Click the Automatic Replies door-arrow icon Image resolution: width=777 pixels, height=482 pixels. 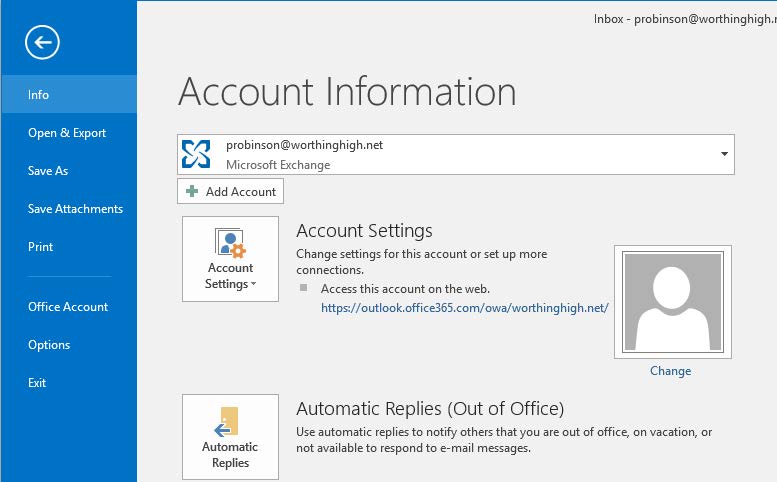coord(227,422)
